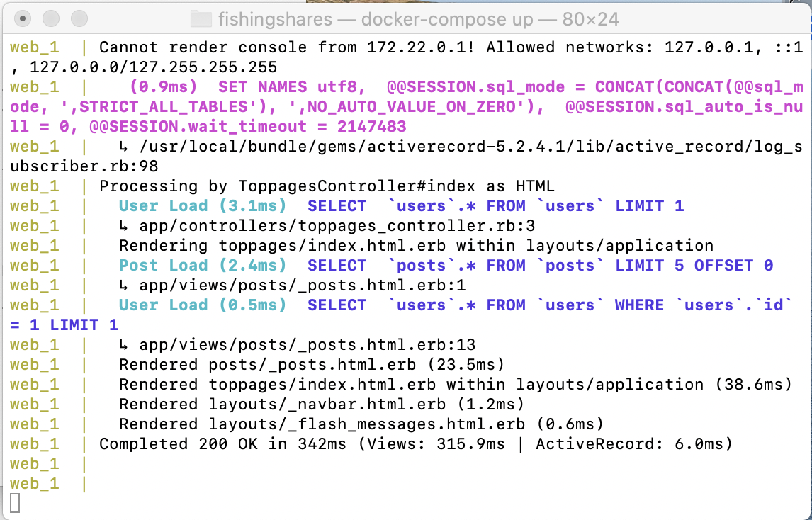812x520 pixels.
Task: Click the window title 'fishingshares — docker-compose up'
Action: point(376,19)
